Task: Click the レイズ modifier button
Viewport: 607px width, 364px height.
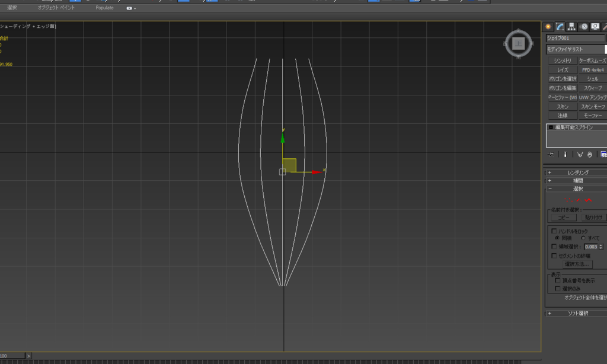Action: coord(563,70)
